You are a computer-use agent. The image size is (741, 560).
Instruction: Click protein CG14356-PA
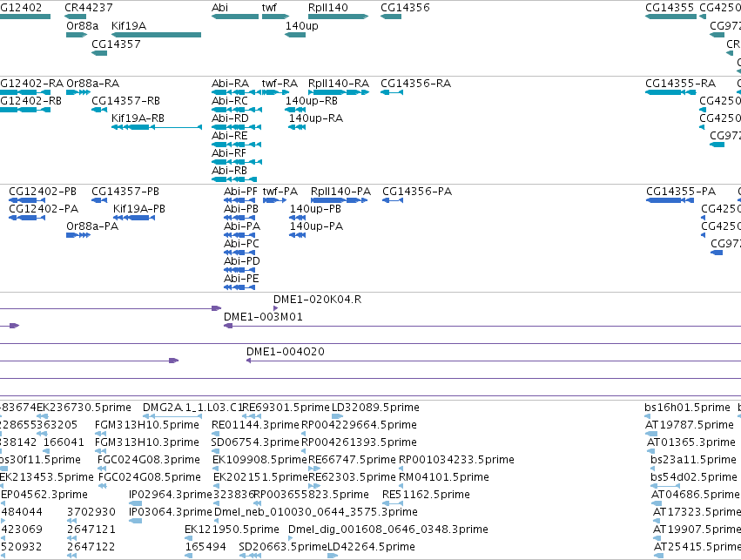(x=417, y=192)
